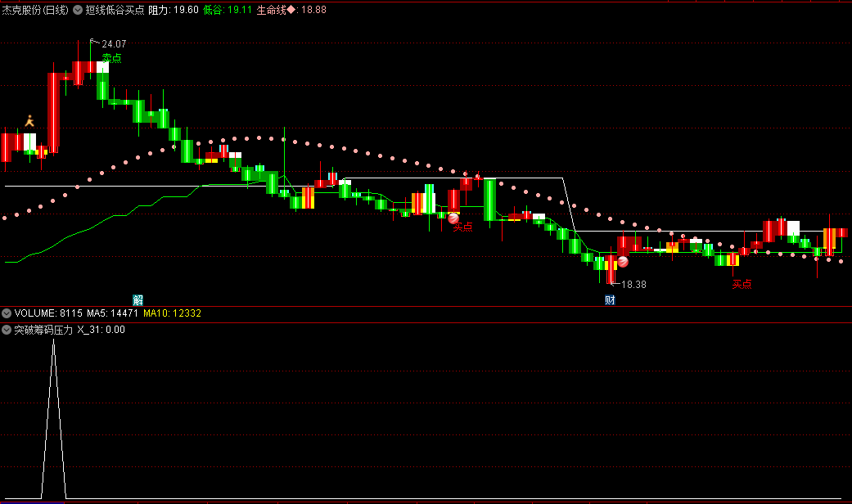Viewport: 852px width, 504px height.
Task: Click the 24.07 high price label
Action: [114, 44]
